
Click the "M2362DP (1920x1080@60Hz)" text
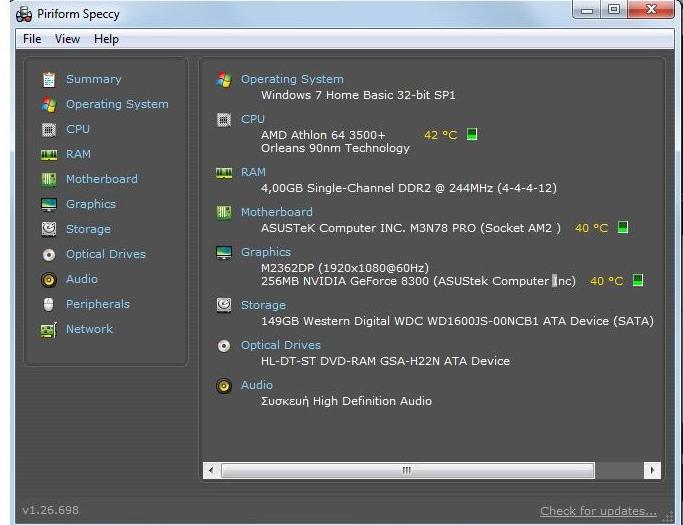[x=345, y=268]
